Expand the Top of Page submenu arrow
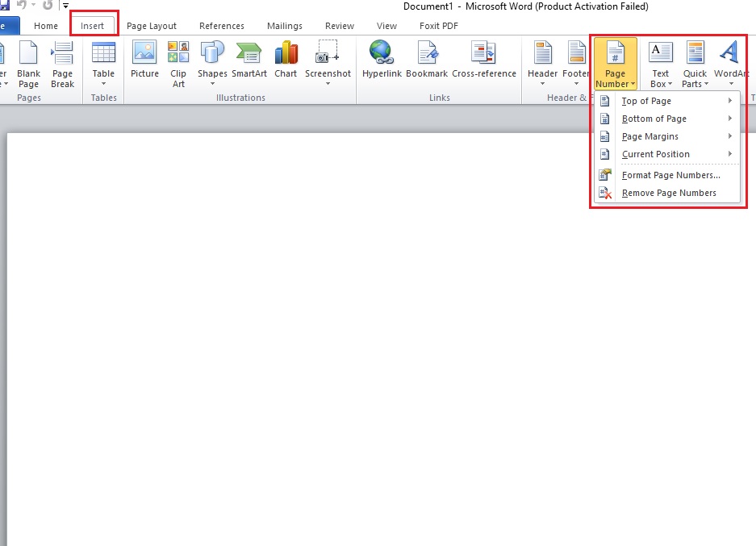Screen dimensions: 756x546 pyautogui.click(x=730, y=101)
